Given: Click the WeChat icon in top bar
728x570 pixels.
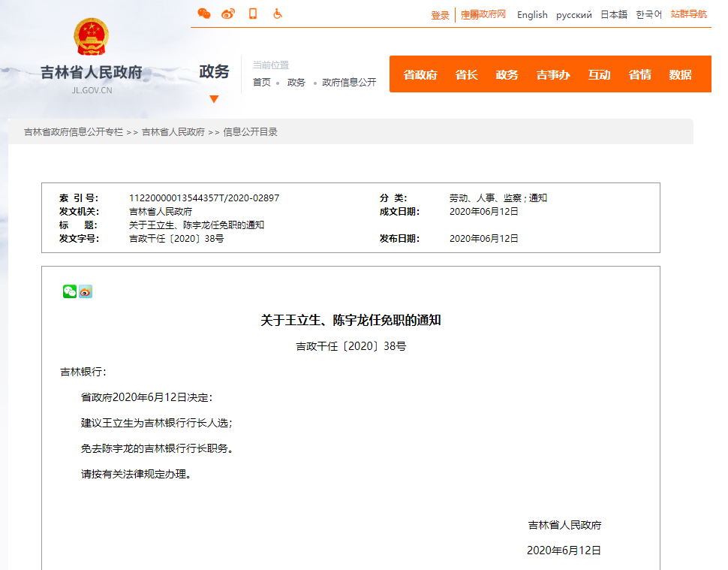Looking at the screenshot, I should [x=203, y=14].
